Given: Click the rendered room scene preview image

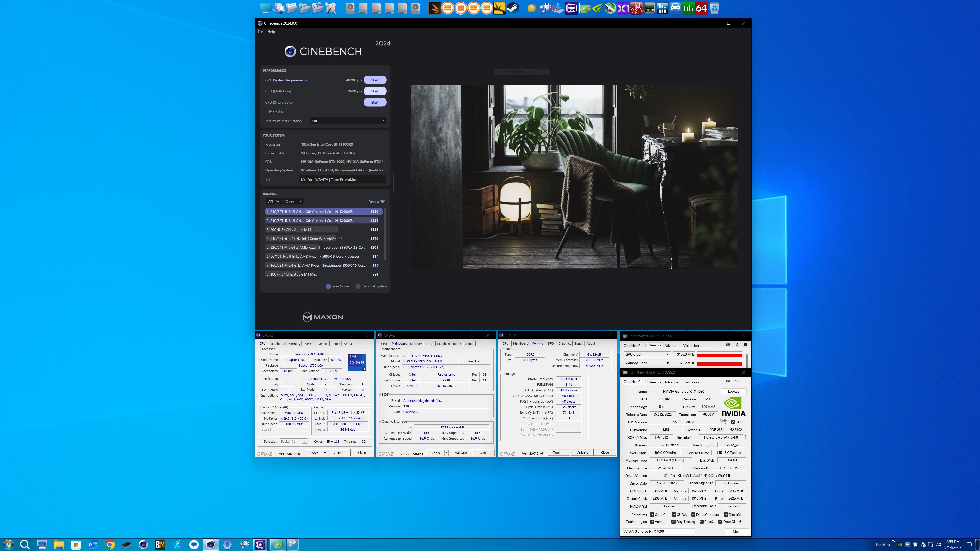Looking at the screenshot, I should pyautogui.click(x=574, y=177).
